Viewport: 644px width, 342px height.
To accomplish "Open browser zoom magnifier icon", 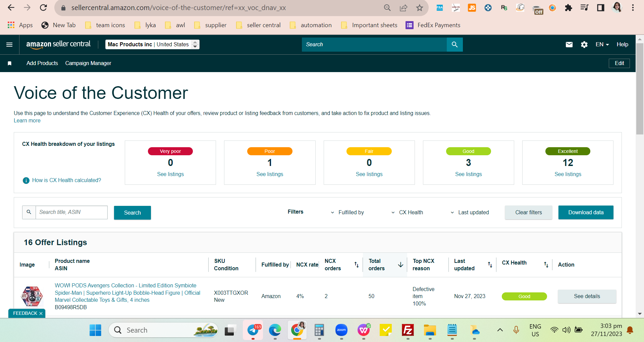I will 387,8.
